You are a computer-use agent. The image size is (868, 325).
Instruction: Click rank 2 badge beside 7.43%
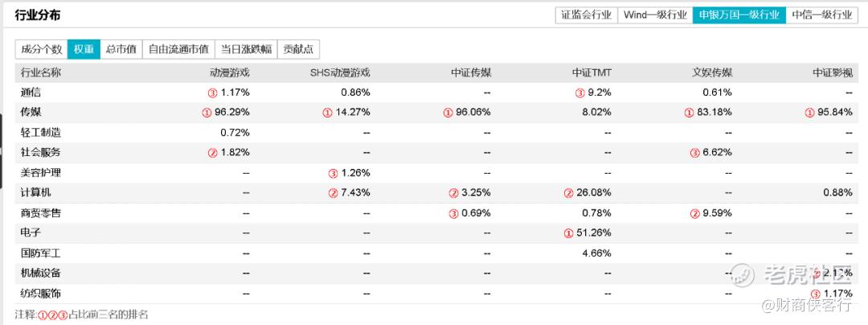[333, 193]
